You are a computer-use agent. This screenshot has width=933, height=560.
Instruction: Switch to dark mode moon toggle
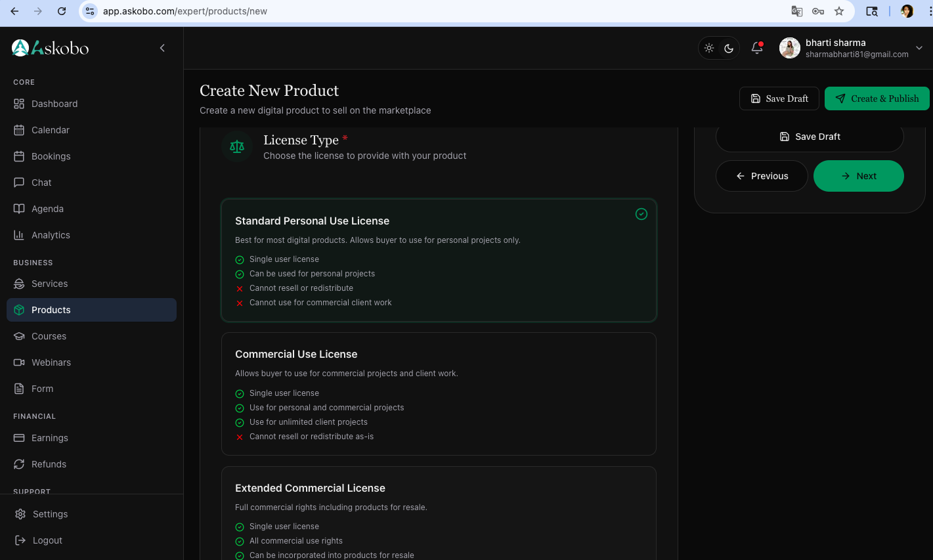click(729, 48)
